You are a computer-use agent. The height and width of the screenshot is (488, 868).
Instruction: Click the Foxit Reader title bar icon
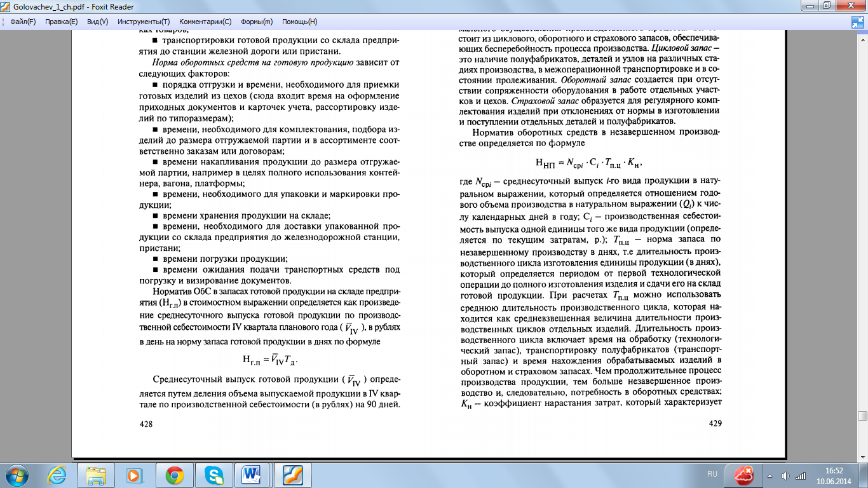coord(7,6)
